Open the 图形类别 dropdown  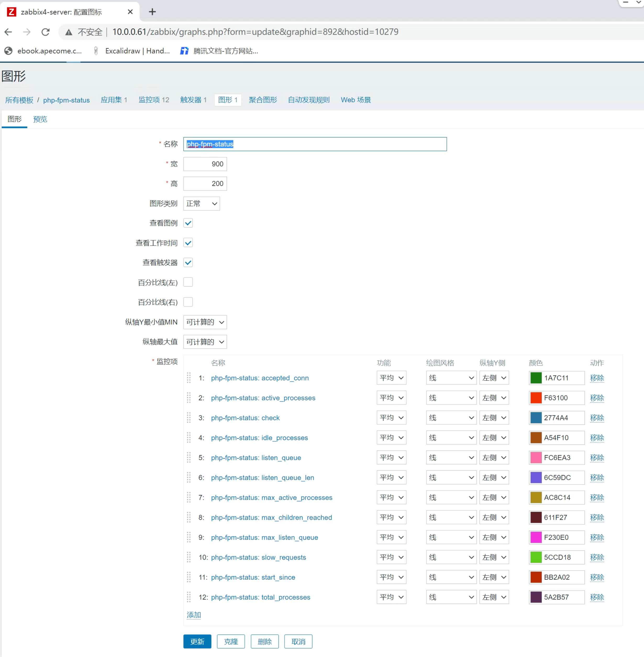[x=202, y=204]
